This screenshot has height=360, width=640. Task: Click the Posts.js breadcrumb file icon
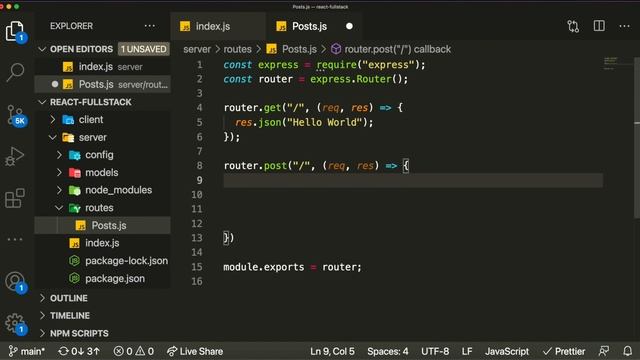pos(271,49)
